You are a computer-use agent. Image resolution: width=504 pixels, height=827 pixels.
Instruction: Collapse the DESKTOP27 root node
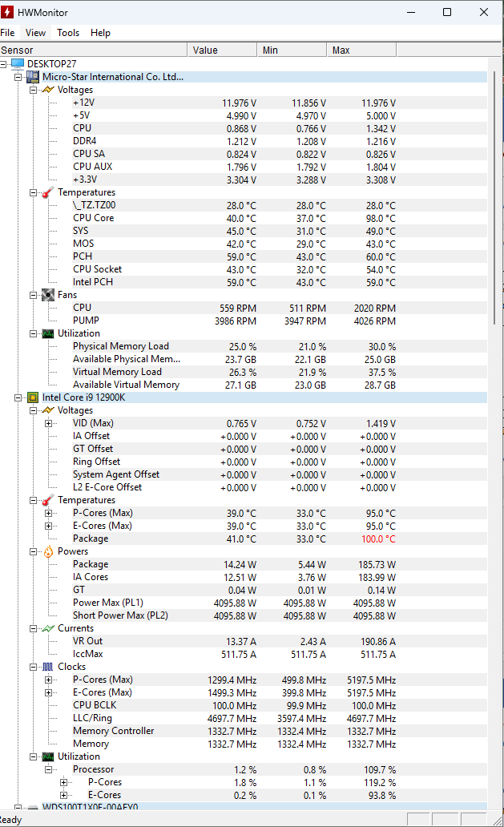3,64
